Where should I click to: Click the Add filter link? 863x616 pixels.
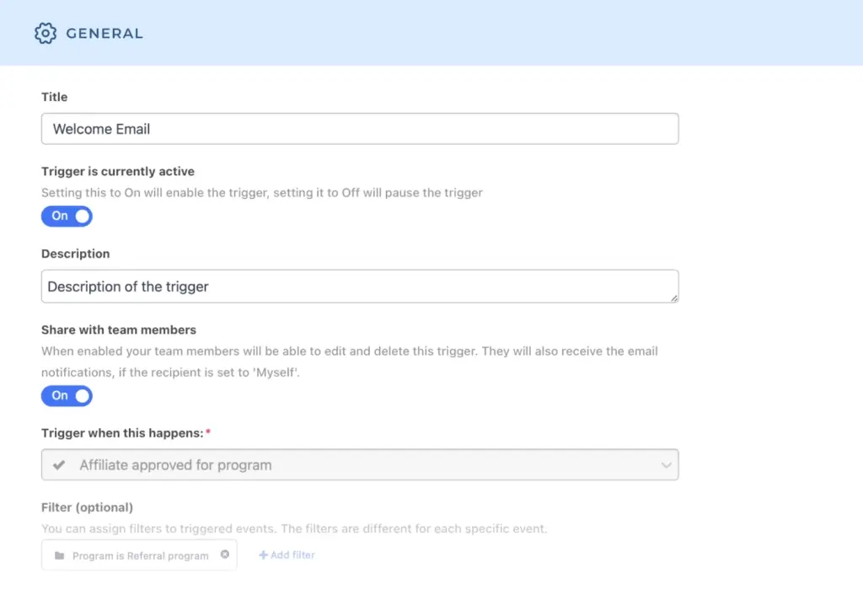click(x=292, y=555)
